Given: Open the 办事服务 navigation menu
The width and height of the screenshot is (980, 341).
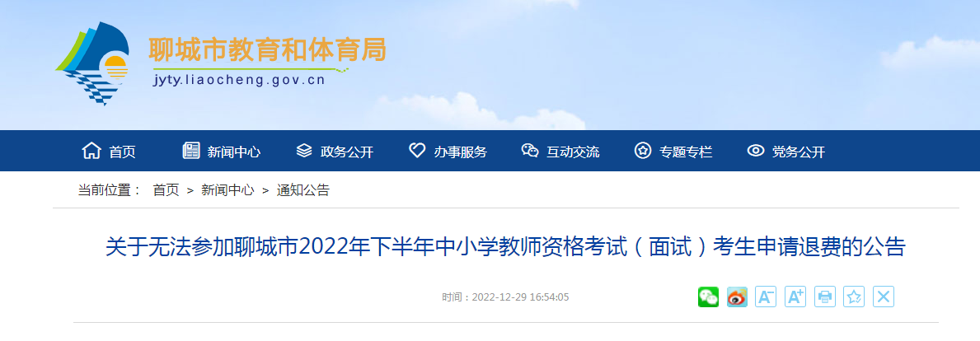Looking at the screenshot, I should (x=461, y=152).
